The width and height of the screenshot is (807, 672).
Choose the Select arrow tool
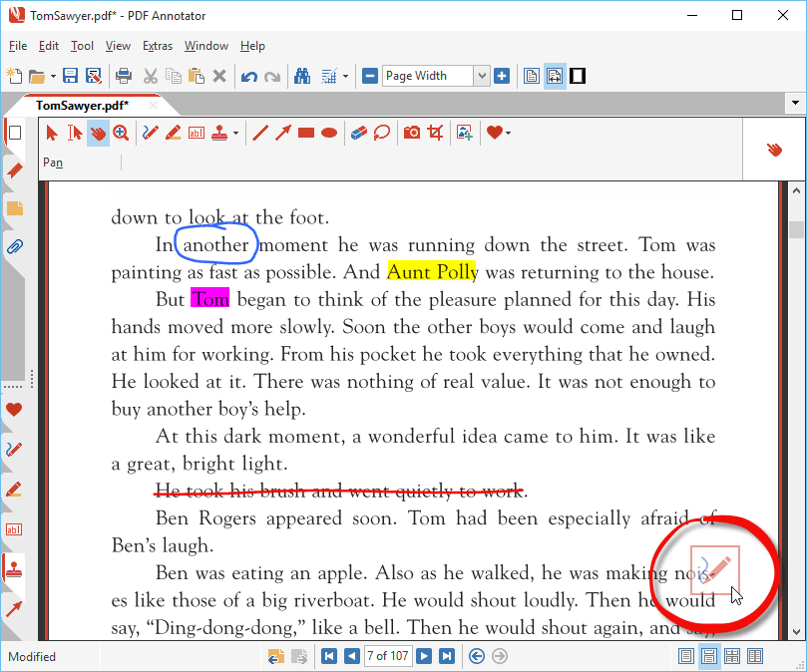(52, 134)
